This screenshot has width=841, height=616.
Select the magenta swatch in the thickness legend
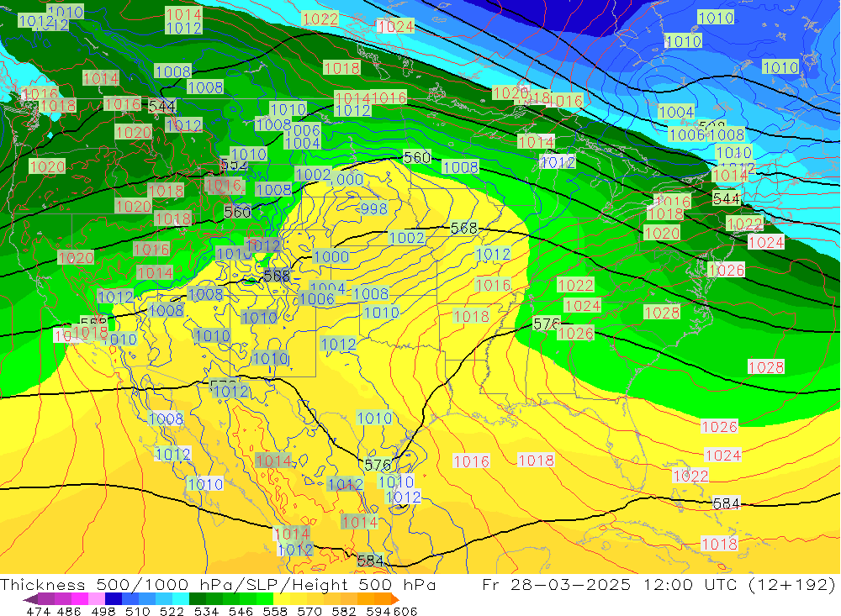click(x=80, y=599)
